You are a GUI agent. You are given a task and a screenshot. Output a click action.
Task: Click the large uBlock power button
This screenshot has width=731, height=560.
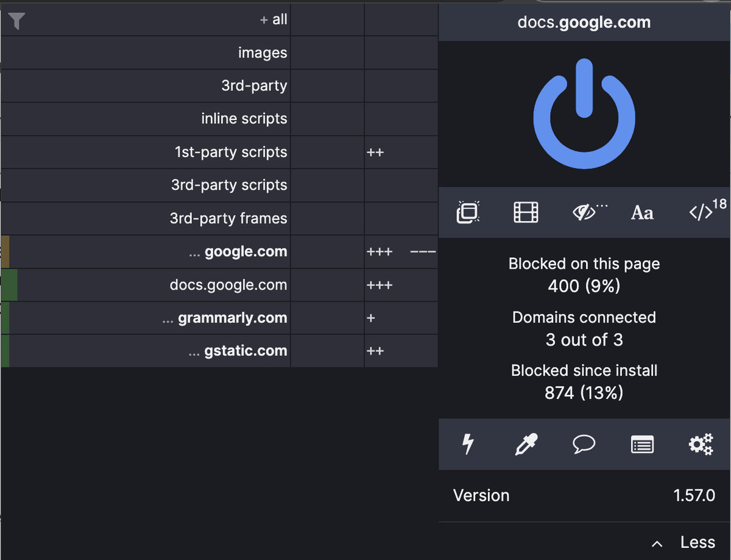[x=584, y=115]
